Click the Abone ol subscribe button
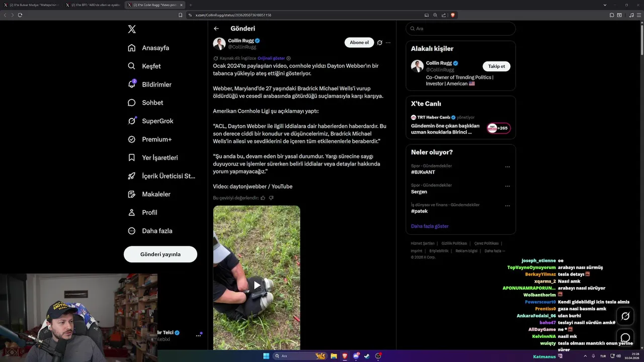The width and height of the screenshot is (644, 362). 359,42
